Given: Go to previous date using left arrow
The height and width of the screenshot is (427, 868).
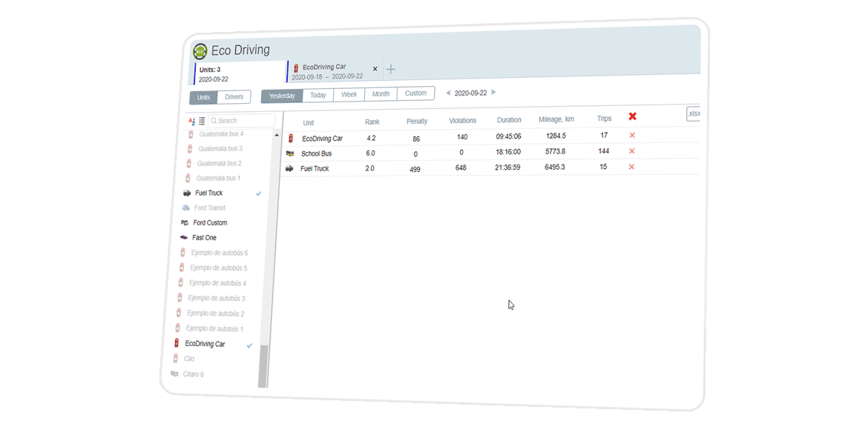Looking at the screenshot, I should pos(447,93).
